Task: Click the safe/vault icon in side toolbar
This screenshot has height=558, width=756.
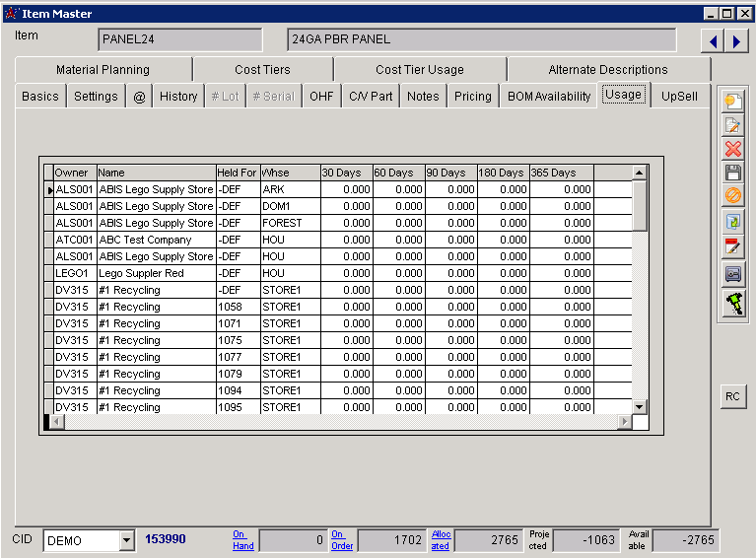Action: pyautogui.click(x=732, y=274)
